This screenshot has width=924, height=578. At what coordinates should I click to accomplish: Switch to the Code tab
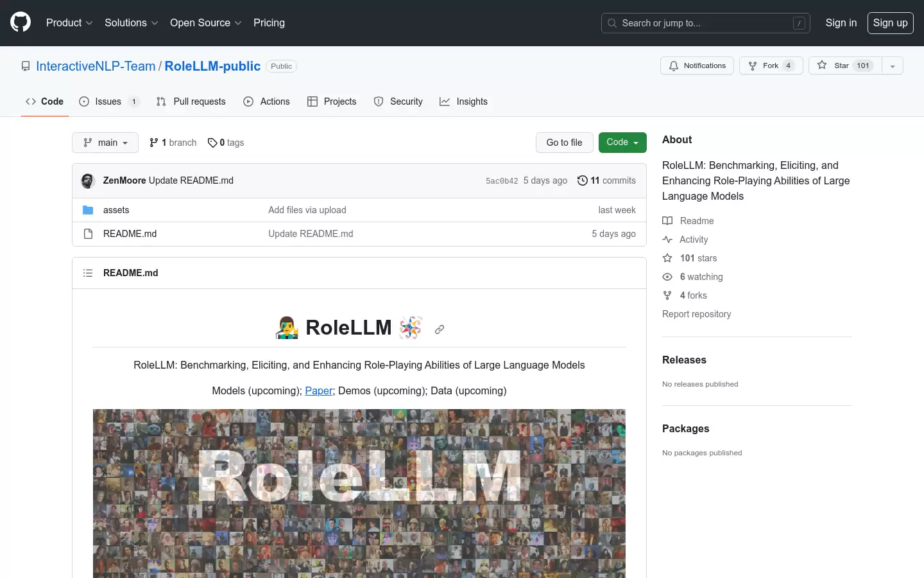45,101
